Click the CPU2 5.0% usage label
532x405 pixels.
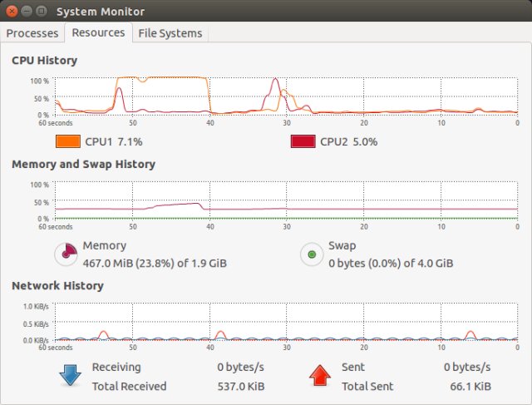pyautogui.click(x=348, y=141)
